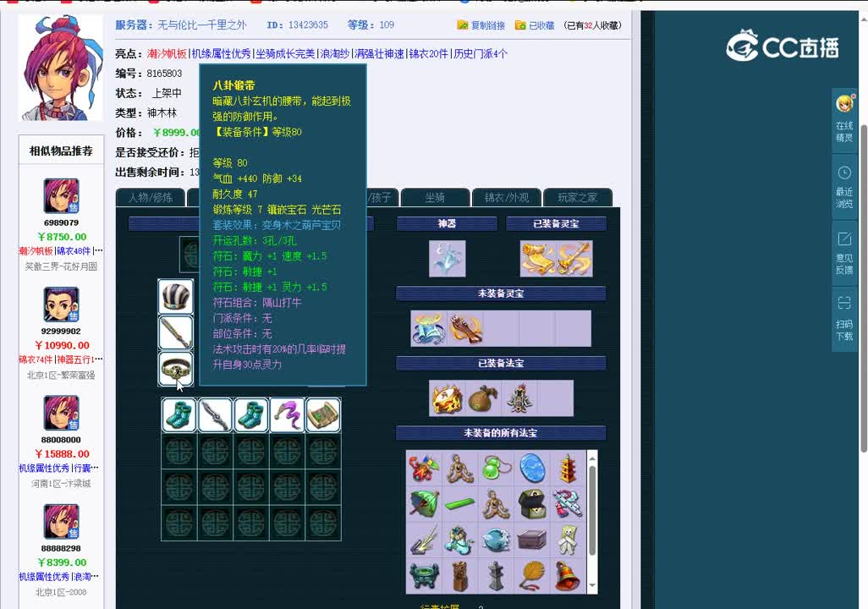Click the bronze claw unequipped 灵宝 icon
This screenshot has width=868, height=609.
pyautogui.click(x=465, y=328)
